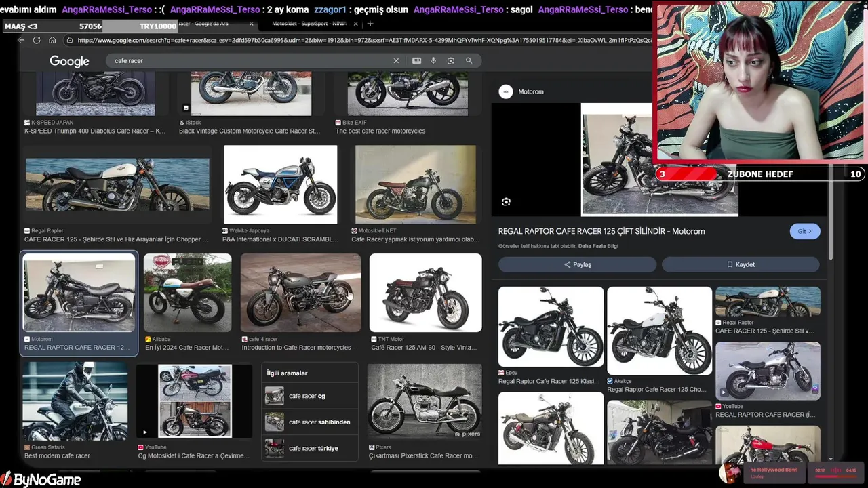Reload the page with the refresh icon
Image resolution: width=868 pixels, height=488 pixels.
37,40
